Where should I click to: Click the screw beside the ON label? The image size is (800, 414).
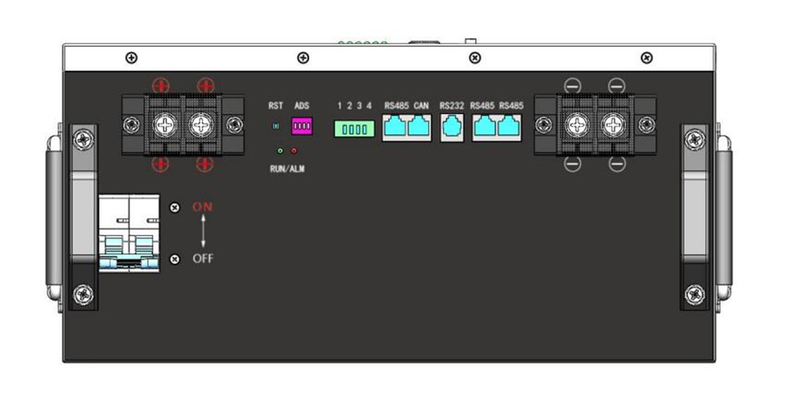[x=175, y=208]
